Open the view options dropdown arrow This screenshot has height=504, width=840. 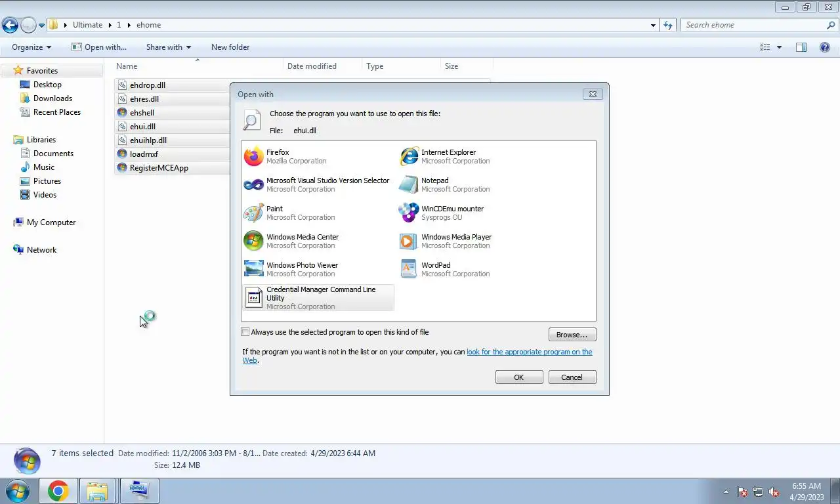[780, 47]
